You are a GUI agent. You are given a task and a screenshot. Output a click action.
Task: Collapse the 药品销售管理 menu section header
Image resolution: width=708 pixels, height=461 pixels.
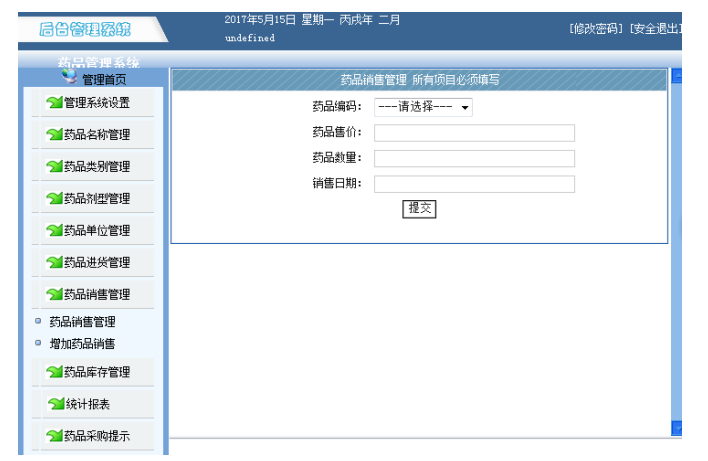(x=97, y=294)
